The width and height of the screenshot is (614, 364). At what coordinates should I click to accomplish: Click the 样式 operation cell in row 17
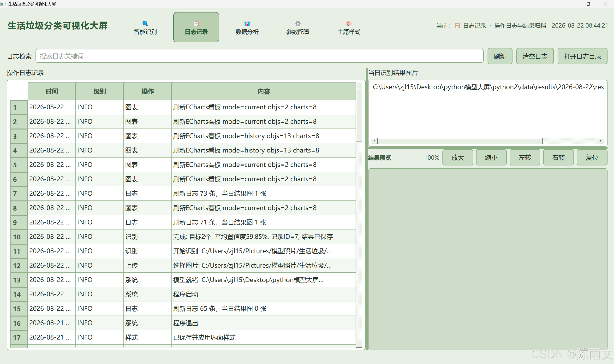(148, 338)
